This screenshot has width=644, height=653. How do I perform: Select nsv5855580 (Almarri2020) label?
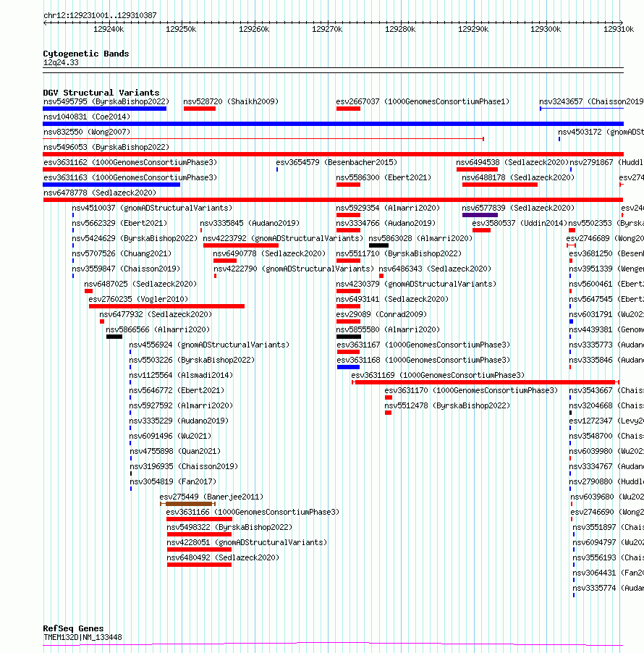coord(388,329)
